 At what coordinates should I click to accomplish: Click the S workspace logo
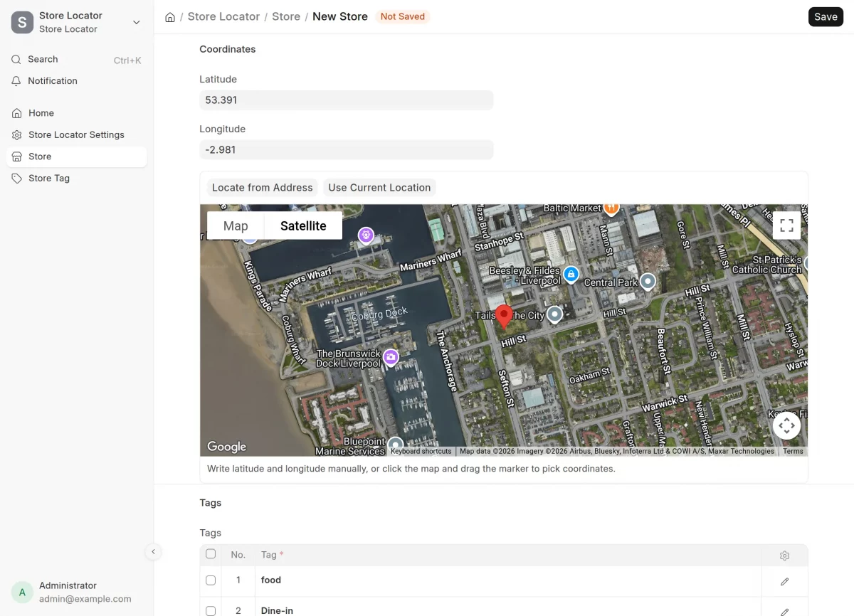(x=22, y=22)
